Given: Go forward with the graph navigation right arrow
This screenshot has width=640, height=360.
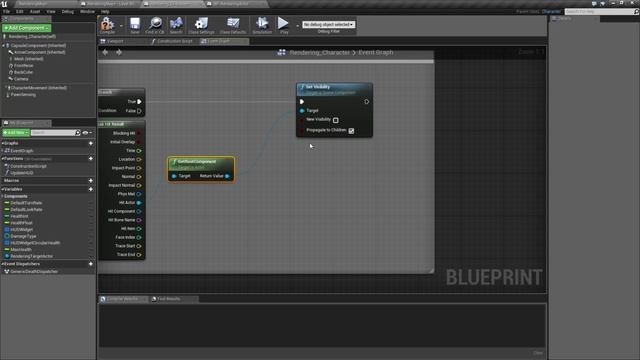Looking at the screenshot, I should point(119,52).
